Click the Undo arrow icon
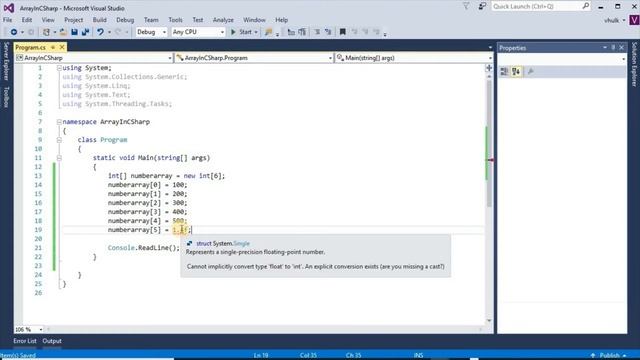 100,32
